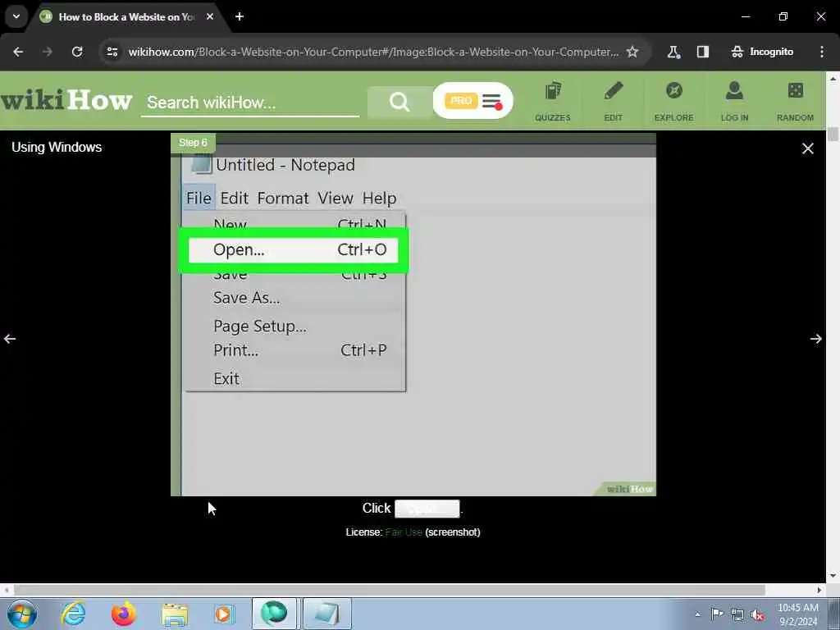Click the network tray icon
The width and height of the screenshot is (840, 630).
[x=737, y=615]
